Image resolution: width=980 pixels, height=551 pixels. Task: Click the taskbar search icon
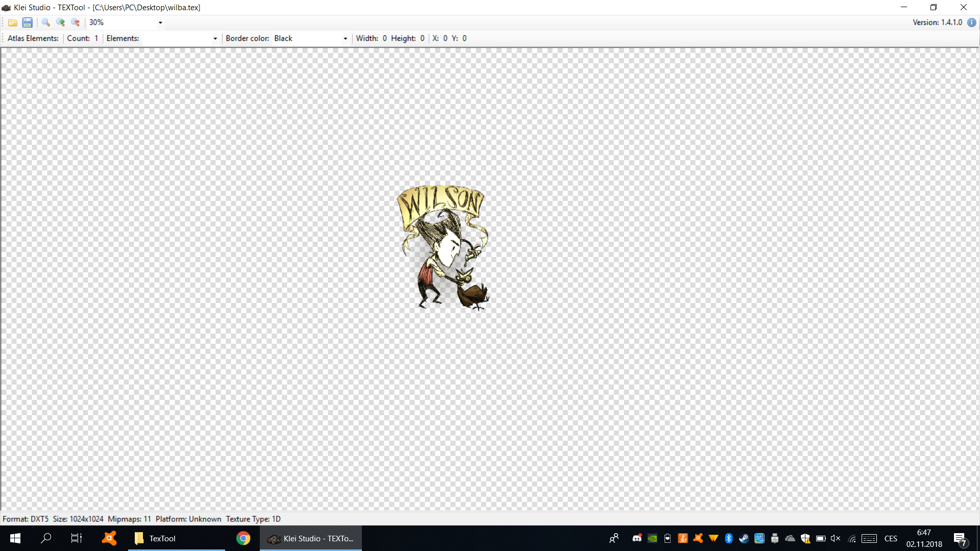click(46, 538)
